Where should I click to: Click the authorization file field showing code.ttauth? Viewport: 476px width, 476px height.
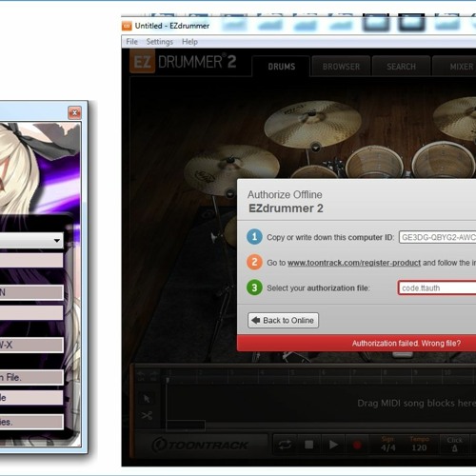click(x=437, y=288)
